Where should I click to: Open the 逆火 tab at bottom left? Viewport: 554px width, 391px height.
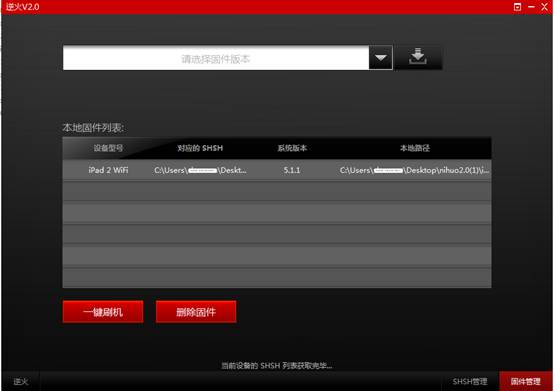point(20,381)
